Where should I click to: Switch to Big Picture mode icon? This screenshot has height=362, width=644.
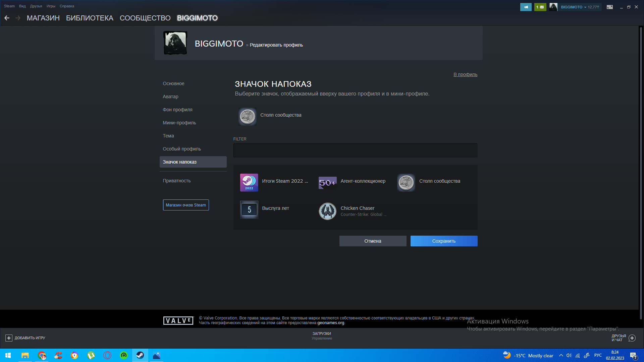[x=610, y=7]
